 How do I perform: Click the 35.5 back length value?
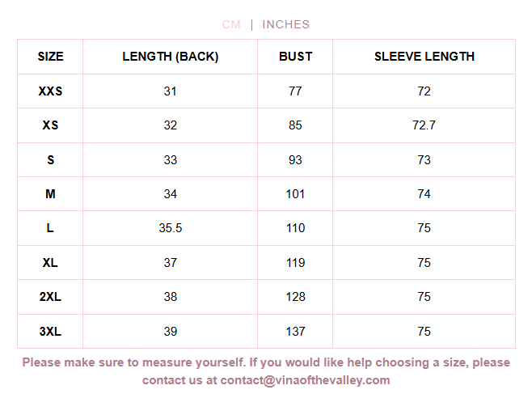(171, 228)
